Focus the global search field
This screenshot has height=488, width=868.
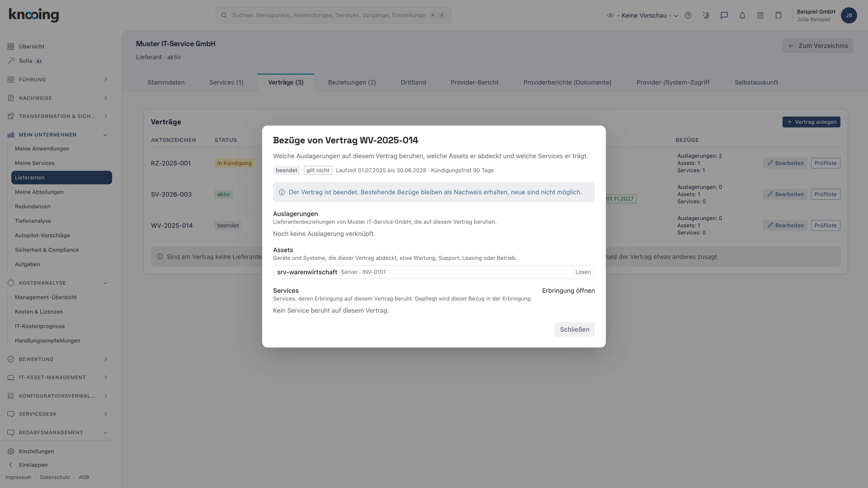[x=333, y=16]
